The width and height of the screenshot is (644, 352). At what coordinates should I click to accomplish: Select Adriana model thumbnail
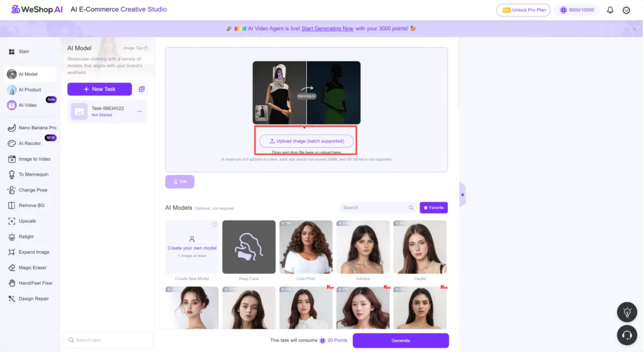363,247
